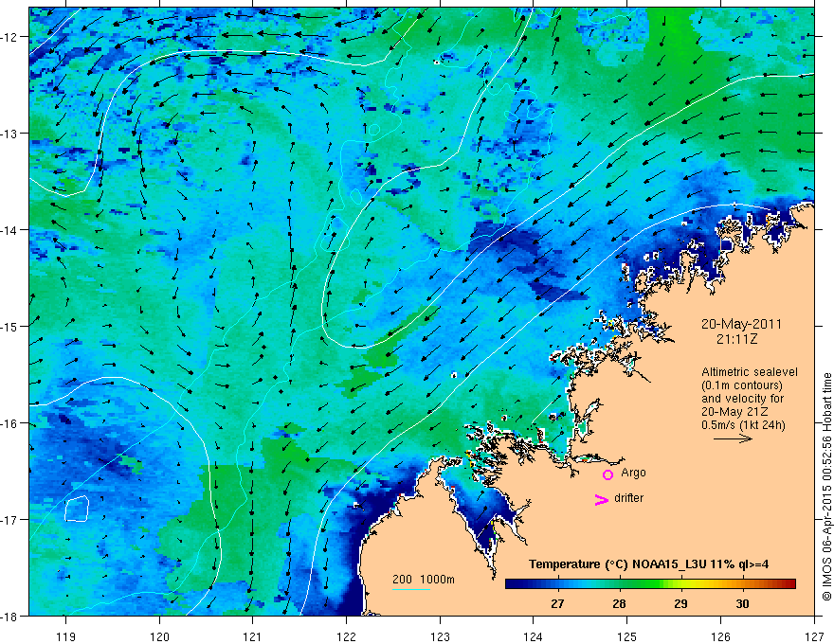Click the latitude axis label -16

[9, 423]
